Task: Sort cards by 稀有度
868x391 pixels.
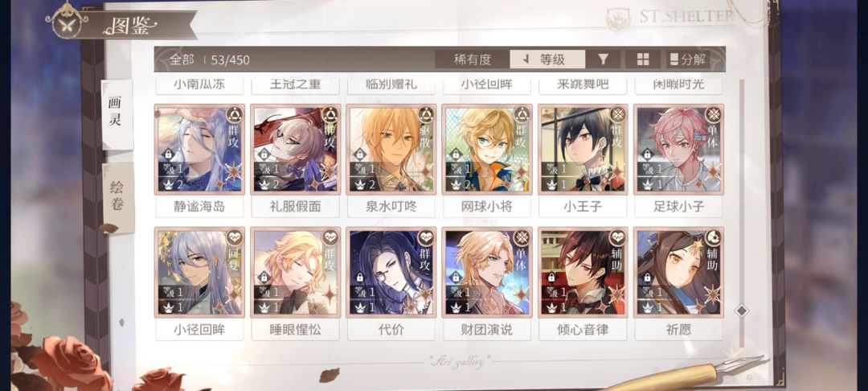Action: tap(472, 60)
